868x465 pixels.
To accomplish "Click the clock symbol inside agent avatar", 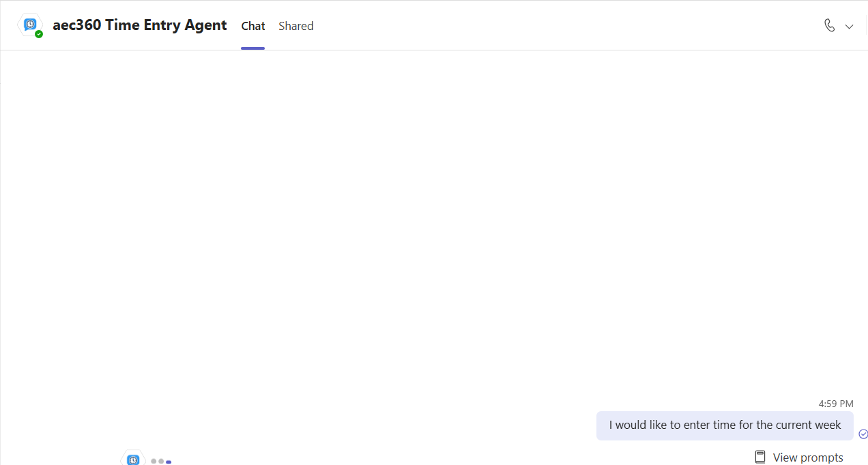I will click(30, 24).
